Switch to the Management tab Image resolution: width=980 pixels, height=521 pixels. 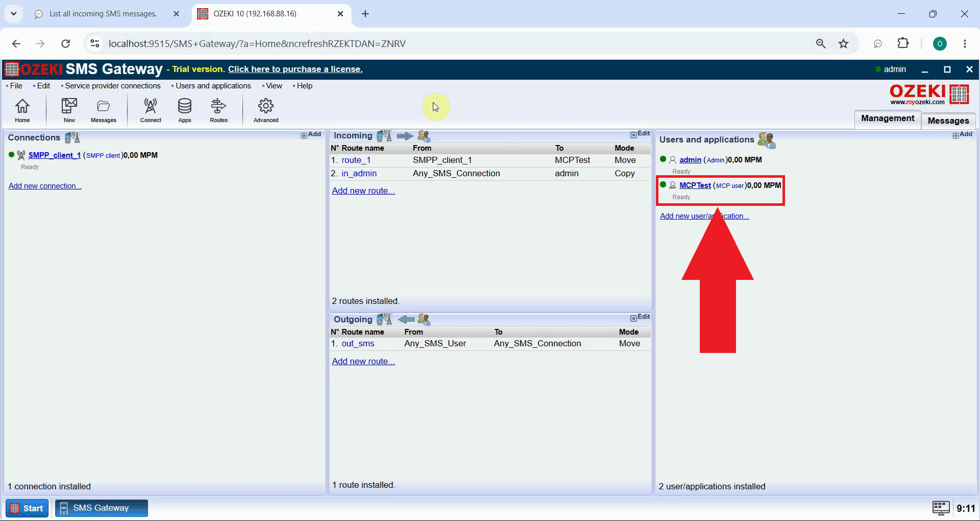tap(888, 119)
